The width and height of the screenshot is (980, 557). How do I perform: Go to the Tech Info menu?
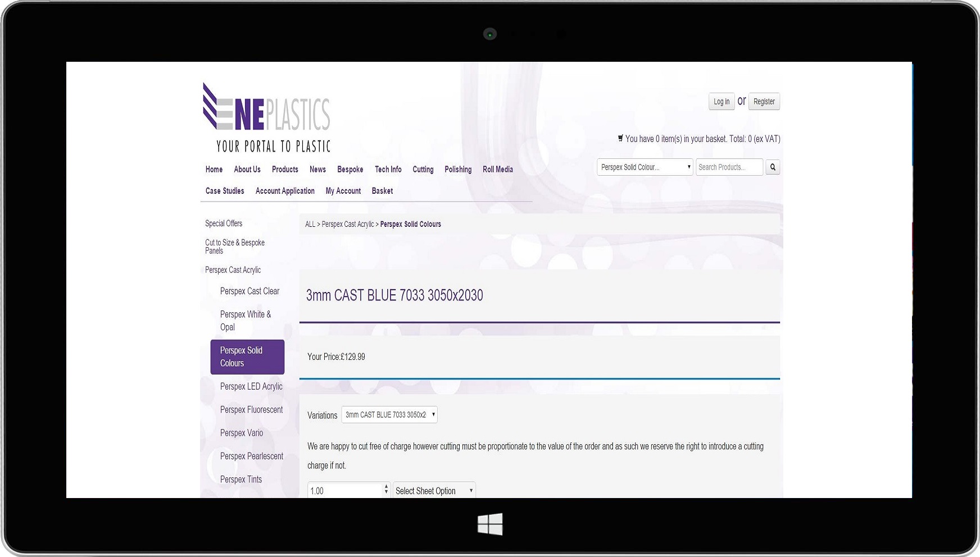[388, 170]
